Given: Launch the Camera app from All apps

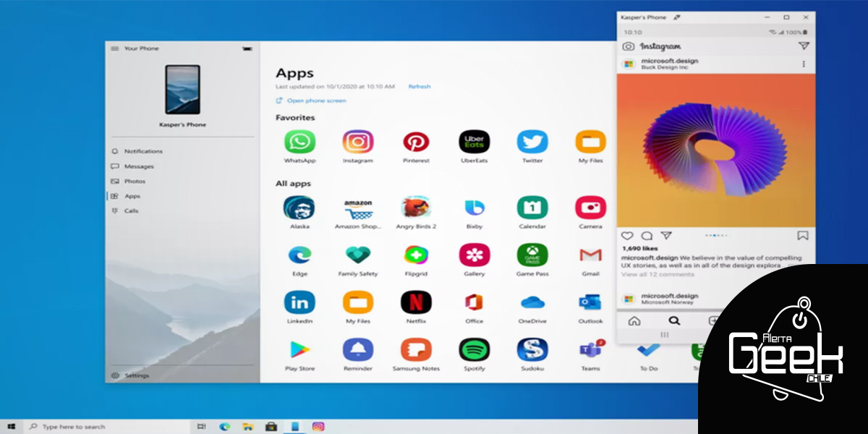Looking at the screenshot, I should (x=590, y=208).
